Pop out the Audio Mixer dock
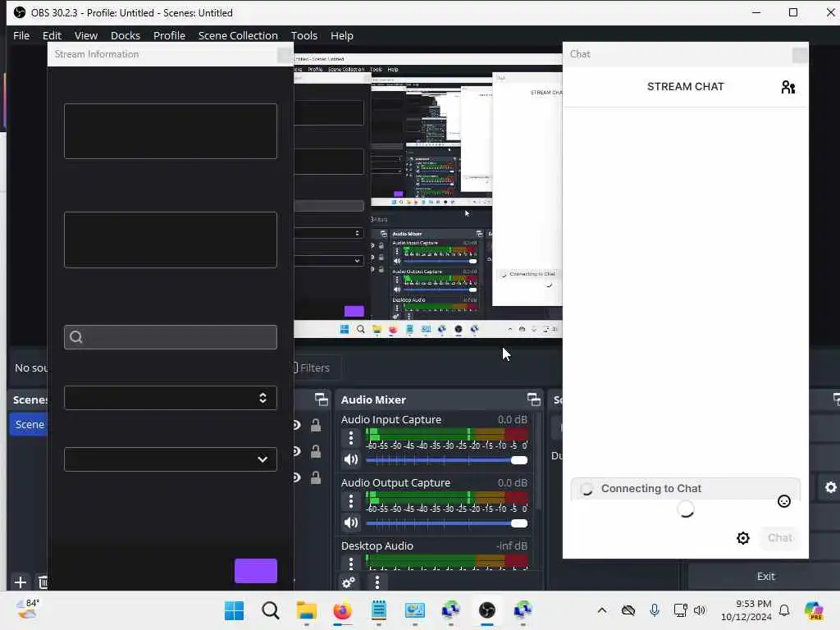The image size is (840, 630). (533, 399)
